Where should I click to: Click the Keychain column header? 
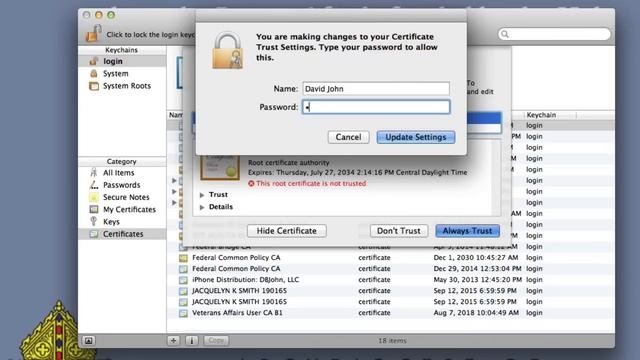click(549, 115)
